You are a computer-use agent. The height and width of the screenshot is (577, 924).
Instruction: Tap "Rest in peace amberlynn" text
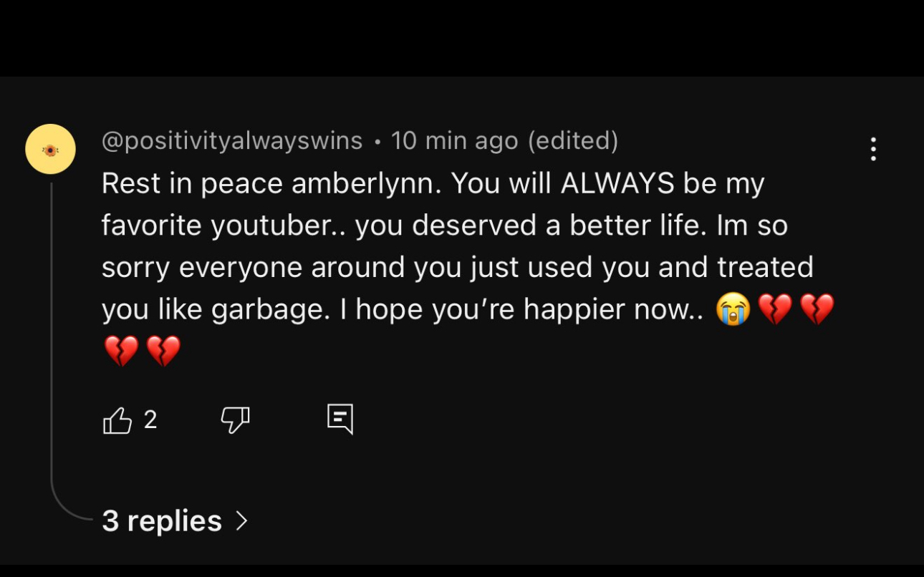[x=276, y=184]
